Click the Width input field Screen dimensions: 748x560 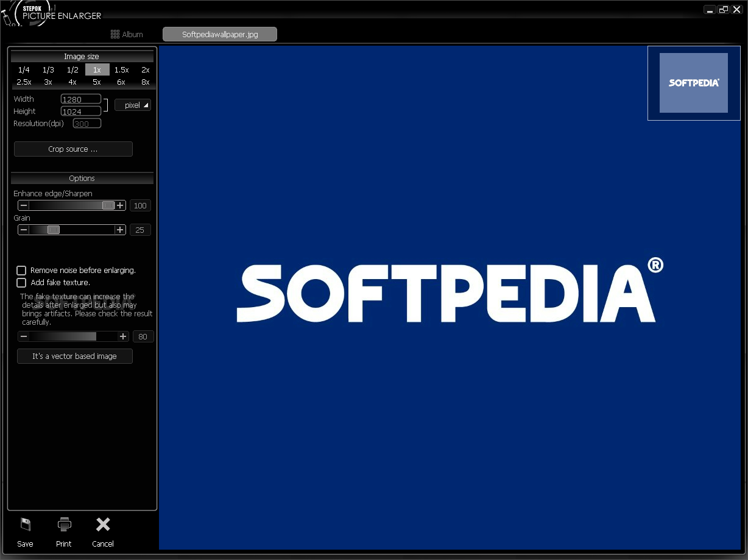pos(81,99)
